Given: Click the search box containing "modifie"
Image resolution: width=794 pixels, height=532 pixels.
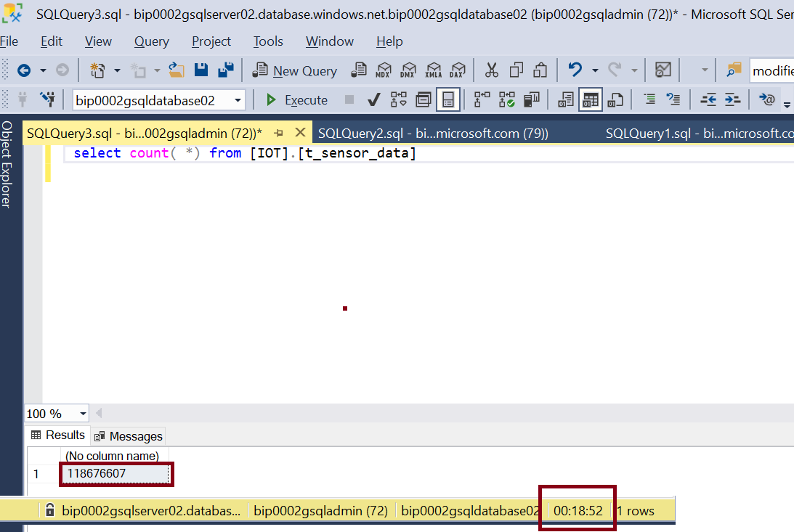Looking at the screenshot, I should tap(771, 71).
